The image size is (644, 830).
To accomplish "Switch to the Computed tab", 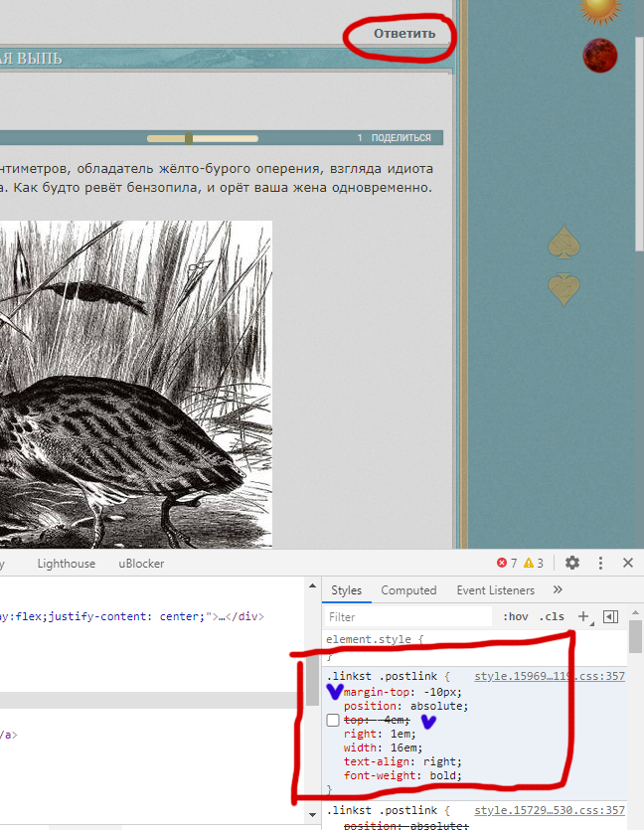I will [408, 590].
